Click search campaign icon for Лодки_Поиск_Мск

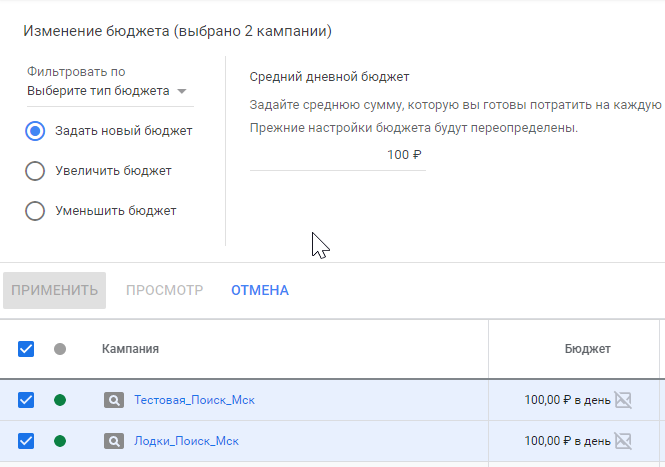pyautogui.click(x=114, y=440)
